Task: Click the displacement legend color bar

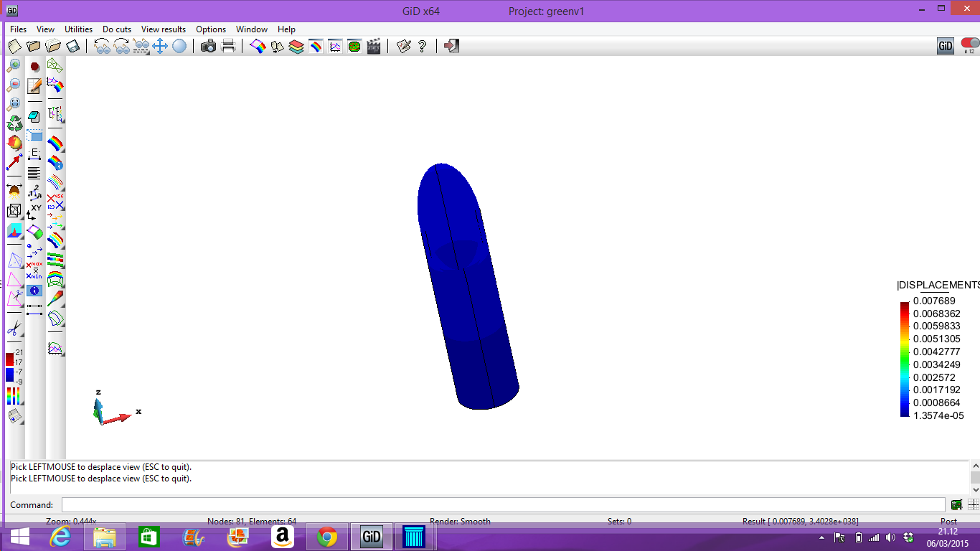Action: point(904,359)
